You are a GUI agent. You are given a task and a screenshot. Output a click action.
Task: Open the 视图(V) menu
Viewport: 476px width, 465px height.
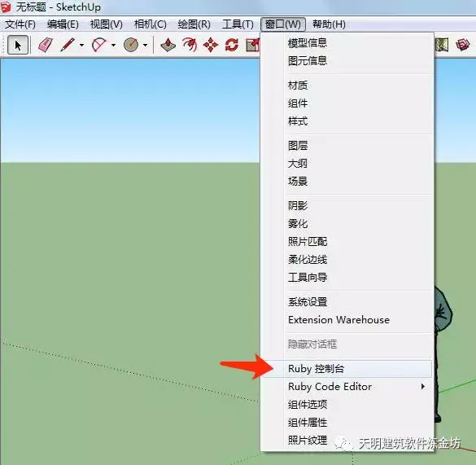(107, 24)
